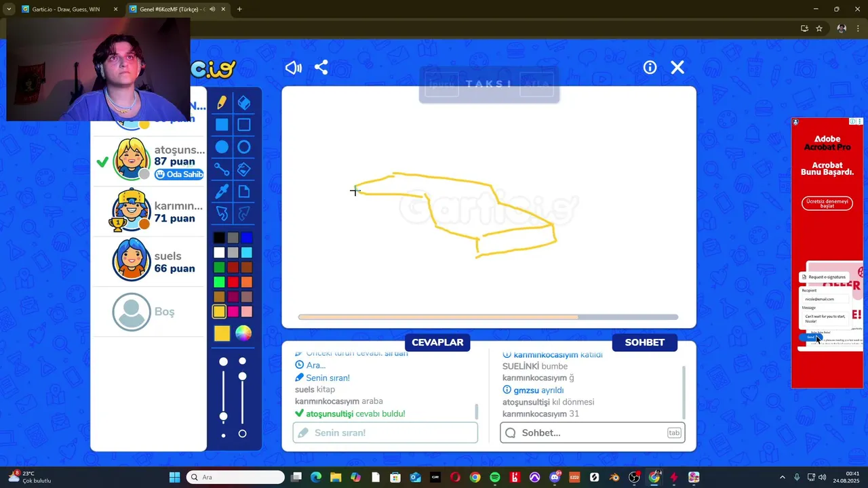Open Blender from the taskbar
Screen dimensions: 868x488
click(x=614, y=477)
